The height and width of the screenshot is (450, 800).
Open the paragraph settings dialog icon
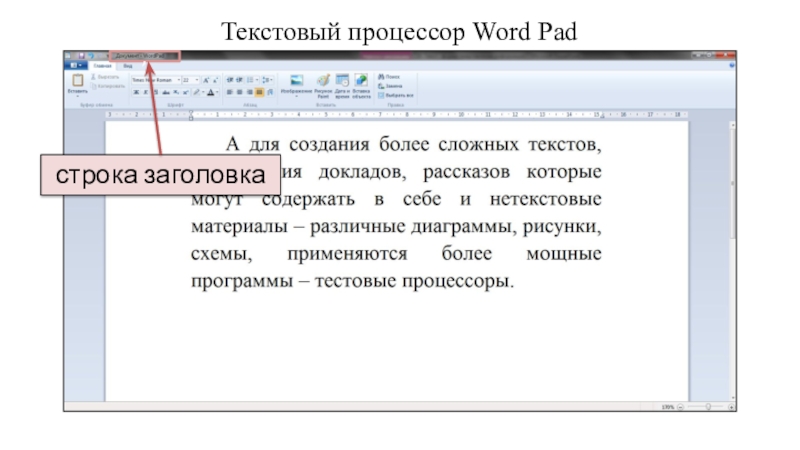270,92
